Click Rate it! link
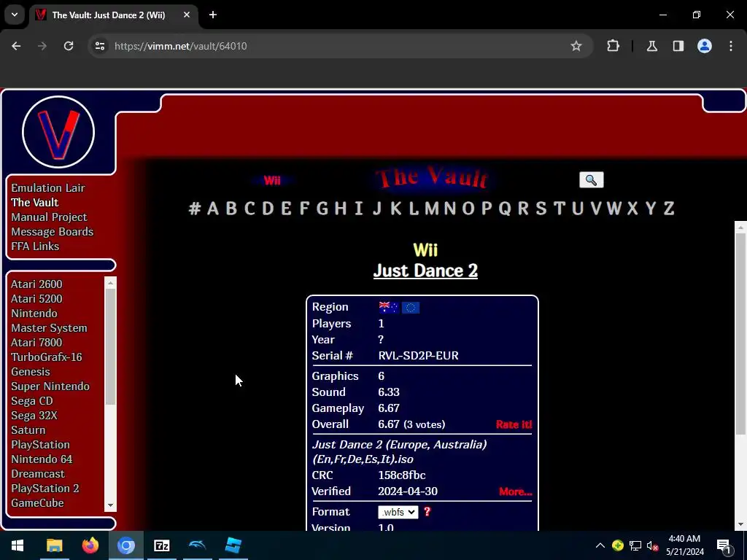 tap(514, 424)
